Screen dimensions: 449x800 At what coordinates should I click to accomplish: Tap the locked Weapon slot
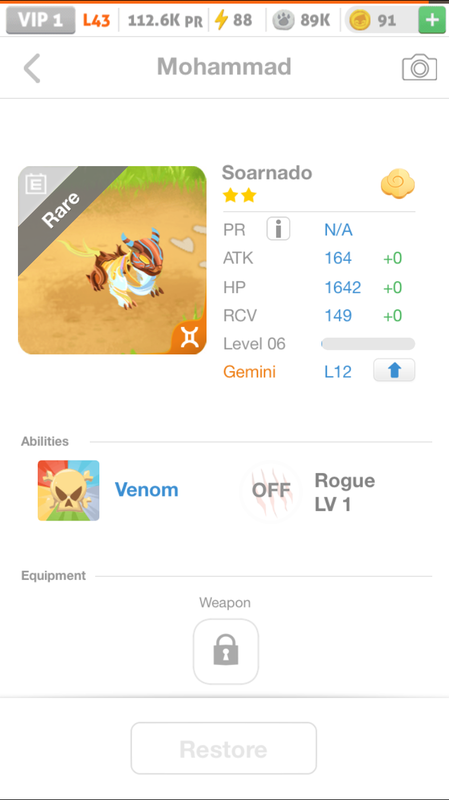click(226, 652)
